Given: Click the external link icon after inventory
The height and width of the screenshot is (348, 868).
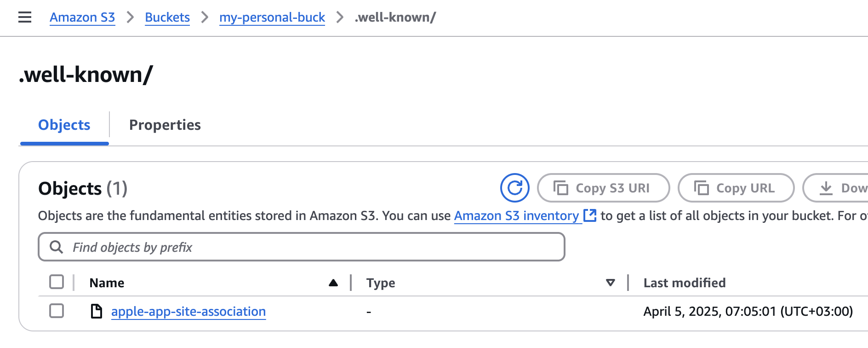Looking at the screenshot, I should [x=590, y=215].
